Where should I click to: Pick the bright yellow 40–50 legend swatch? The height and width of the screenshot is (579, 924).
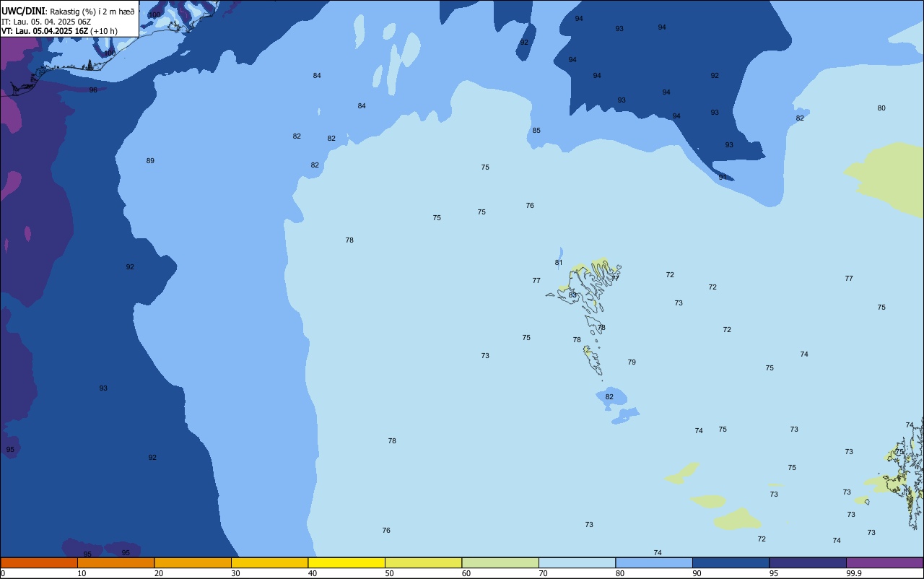pyautogui.click(x=346, y=562)
